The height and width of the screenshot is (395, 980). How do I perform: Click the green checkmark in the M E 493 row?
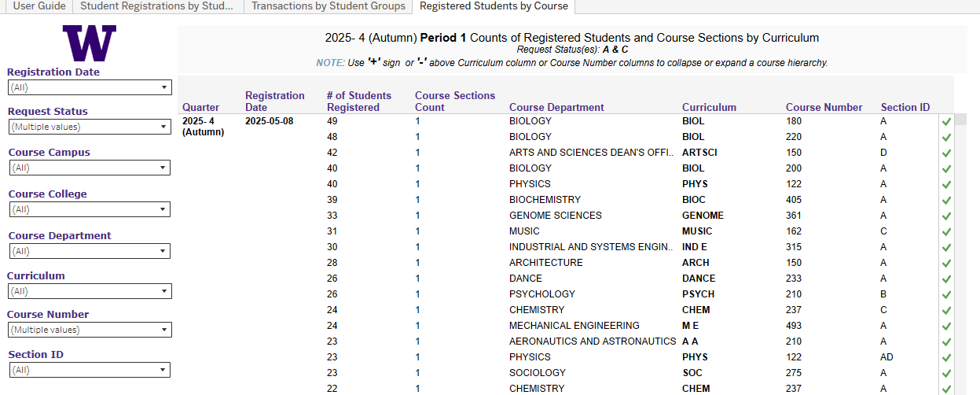pyautogui.click(x=946, y=326)
